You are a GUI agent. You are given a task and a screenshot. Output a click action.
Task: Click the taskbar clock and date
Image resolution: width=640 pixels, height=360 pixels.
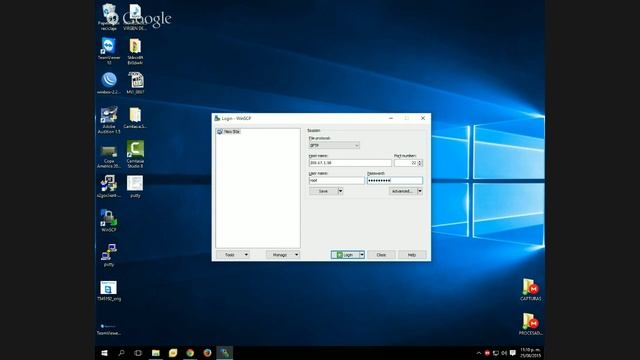click(530, 353)
